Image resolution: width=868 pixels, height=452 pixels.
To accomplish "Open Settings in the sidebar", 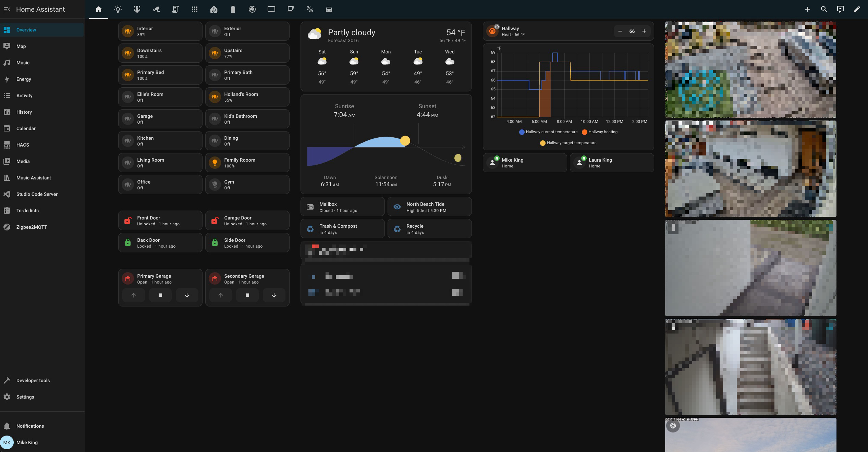I will point(42,397).
